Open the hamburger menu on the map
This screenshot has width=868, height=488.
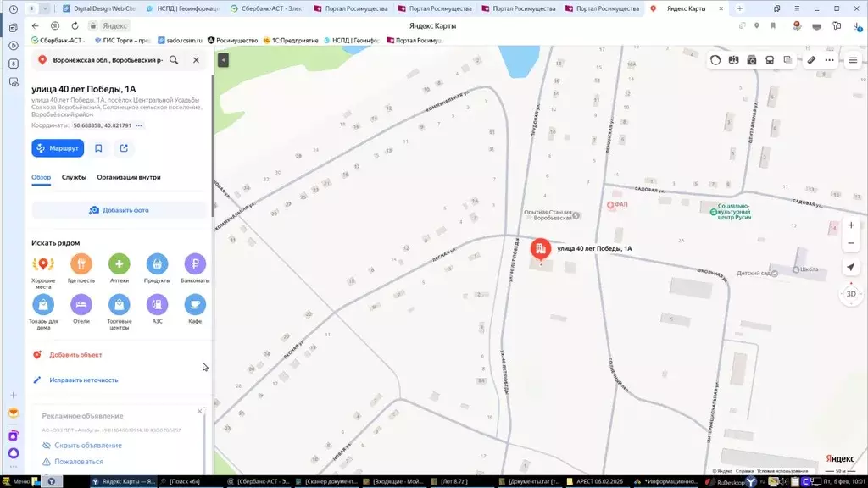point(853,60)
